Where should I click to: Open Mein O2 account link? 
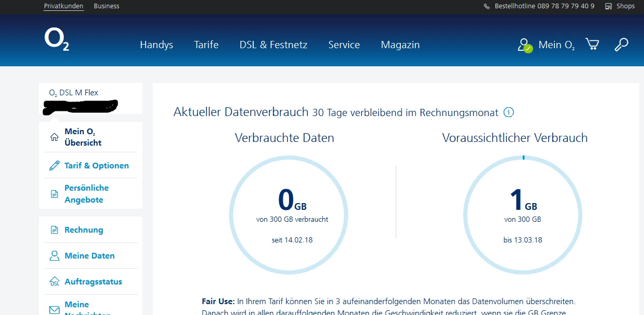tap(556, 45)
